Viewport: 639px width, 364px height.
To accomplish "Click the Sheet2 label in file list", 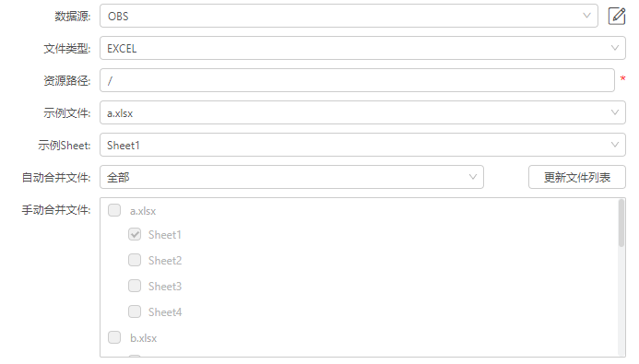I will click(165, 261).
